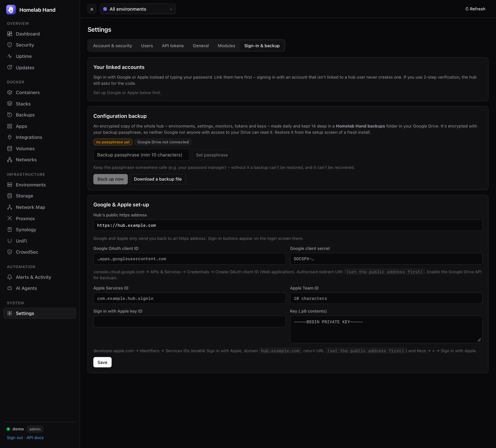Open Containers via its cube icon
This screenshot has height=448, width=496.
coord(10,92)
